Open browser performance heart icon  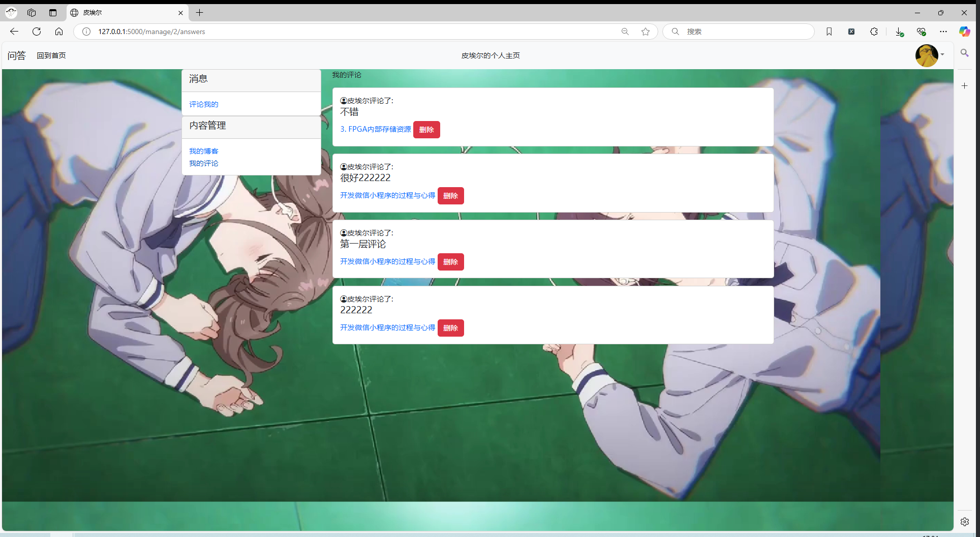tap(921, 32)
